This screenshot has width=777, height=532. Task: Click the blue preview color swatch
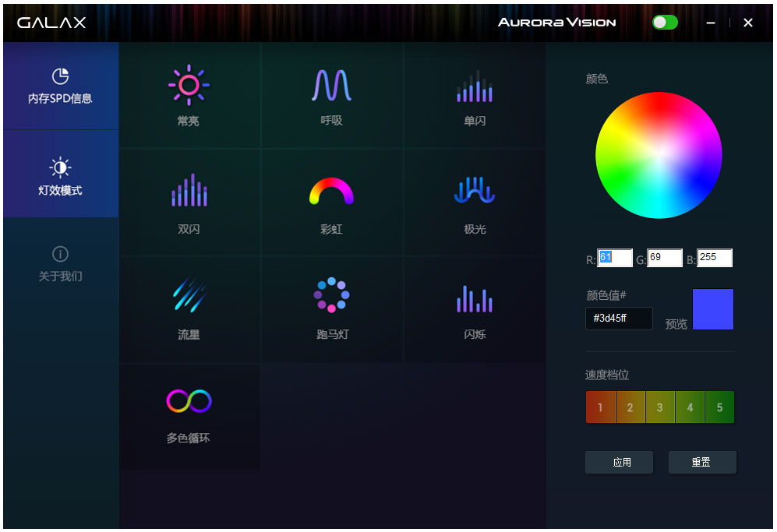coord(712,309)
